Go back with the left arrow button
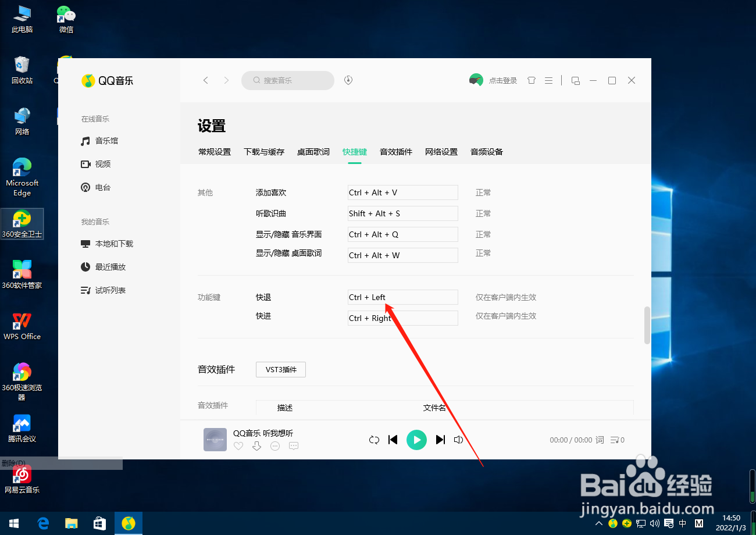This screenshot has height=535, width=756. coord(205,80)
